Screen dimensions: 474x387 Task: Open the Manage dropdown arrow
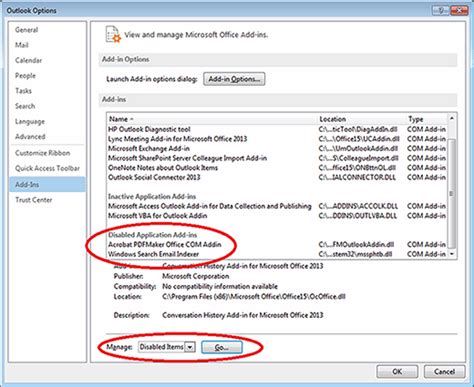tap(190, 347)
